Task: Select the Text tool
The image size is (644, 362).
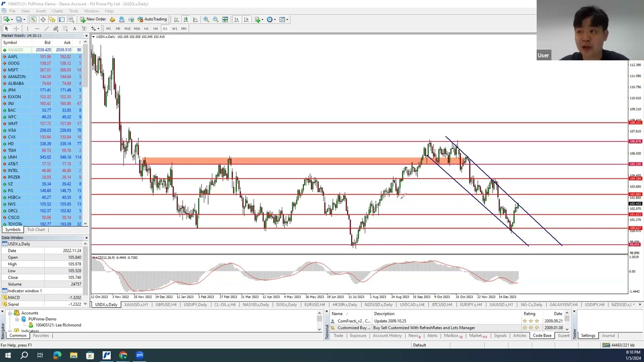Action: tap(74, 29)
